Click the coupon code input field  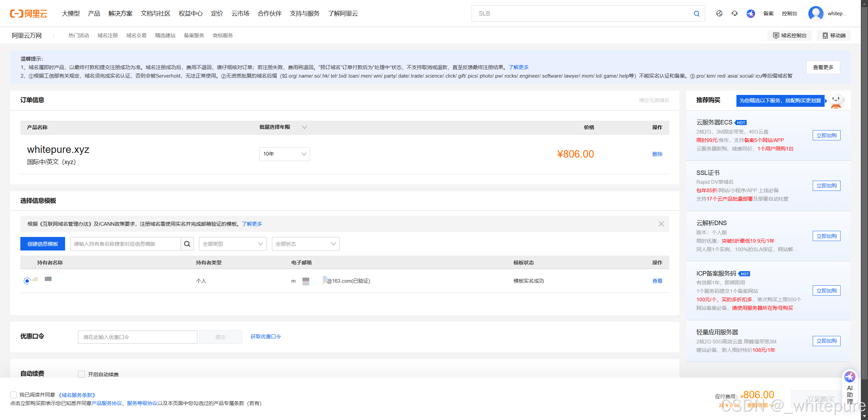tap(137, 337)
